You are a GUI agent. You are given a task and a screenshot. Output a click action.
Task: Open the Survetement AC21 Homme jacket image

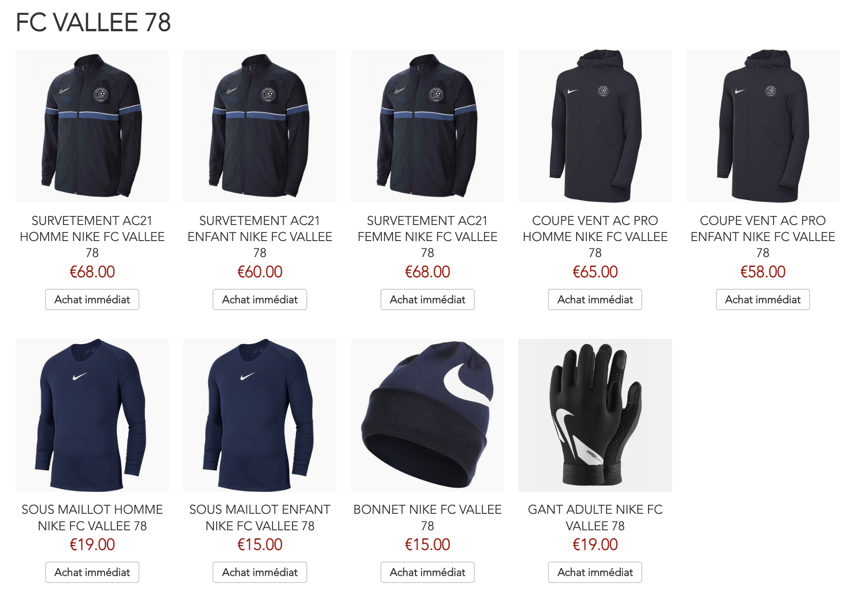(92, 126)
